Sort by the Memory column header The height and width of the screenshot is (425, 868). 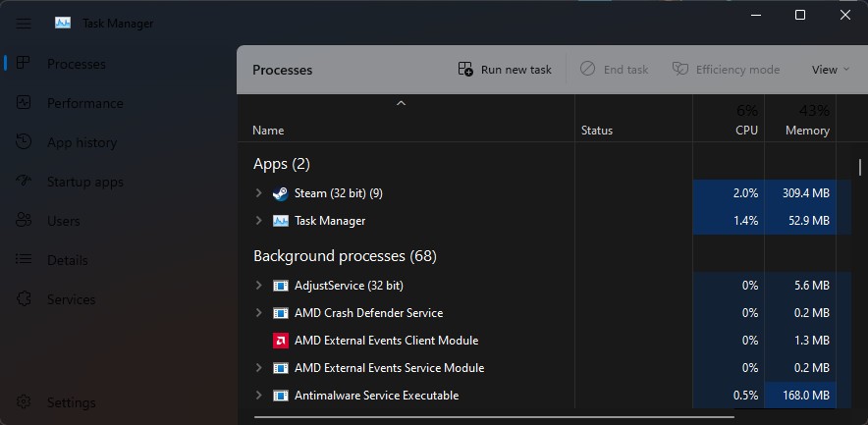pos(800,119)
